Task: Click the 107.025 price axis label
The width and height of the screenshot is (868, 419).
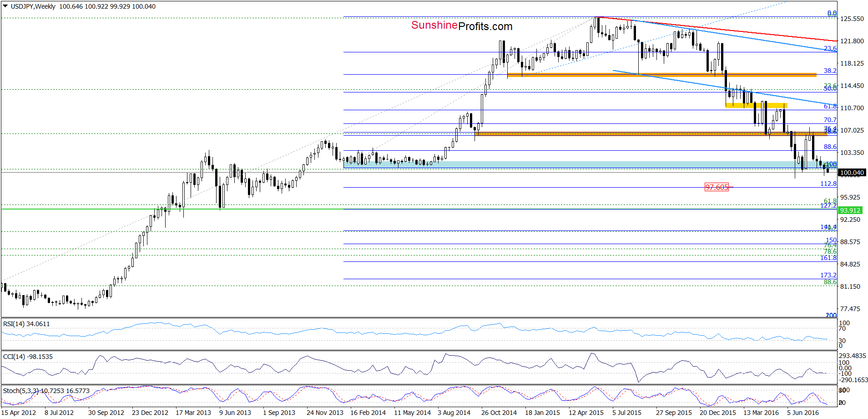Action: click(852, 130)
